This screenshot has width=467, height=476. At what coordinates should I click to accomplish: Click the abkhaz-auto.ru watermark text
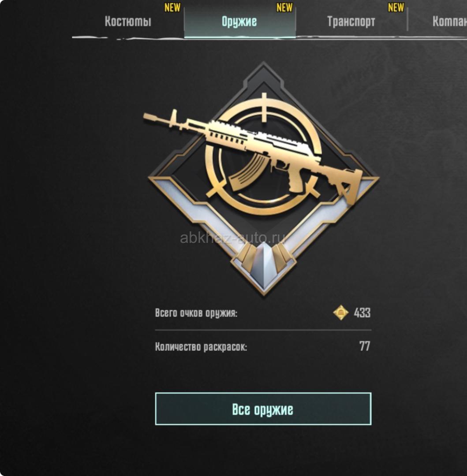click(232, 238)
